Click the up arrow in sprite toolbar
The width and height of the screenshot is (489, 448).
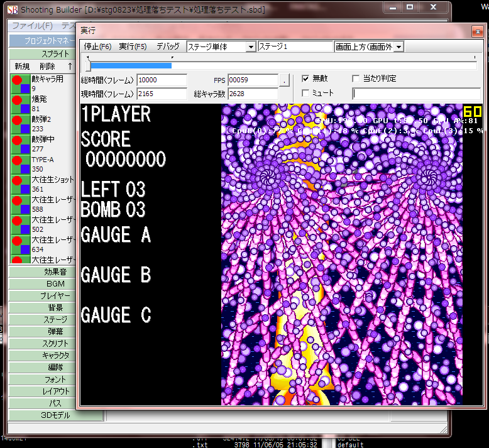click(70, 66)
